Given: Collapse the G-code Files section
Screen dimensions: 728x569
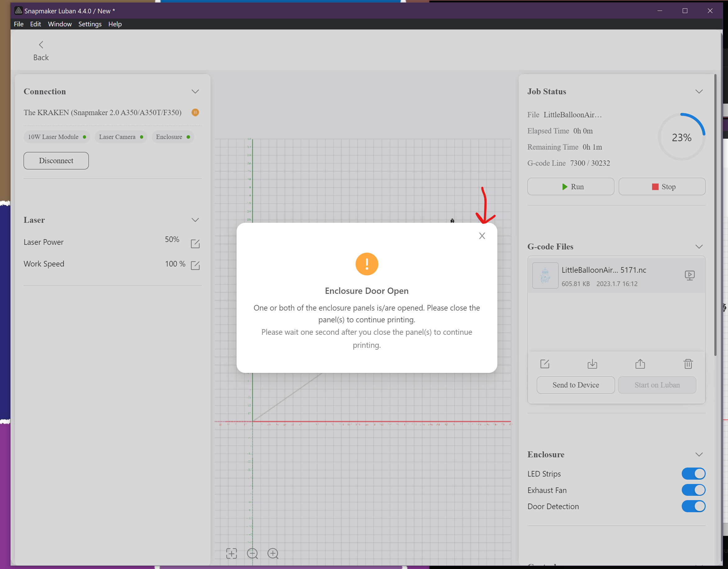Looking at the screenshot, I should (699, 247).
